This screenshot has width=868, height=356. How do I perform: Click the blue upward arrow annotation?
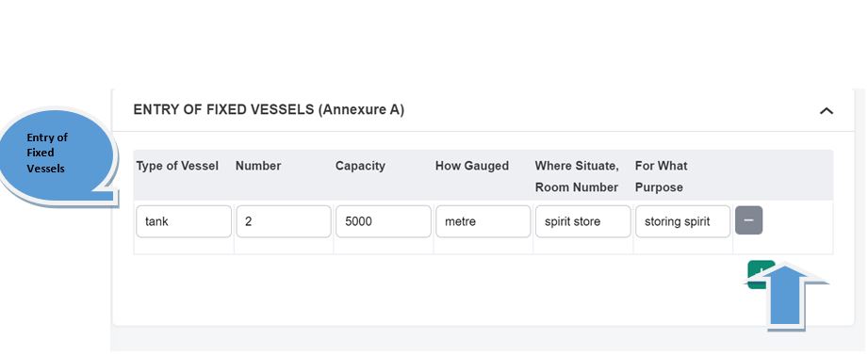pyautogui.click(x=785, y=298)
